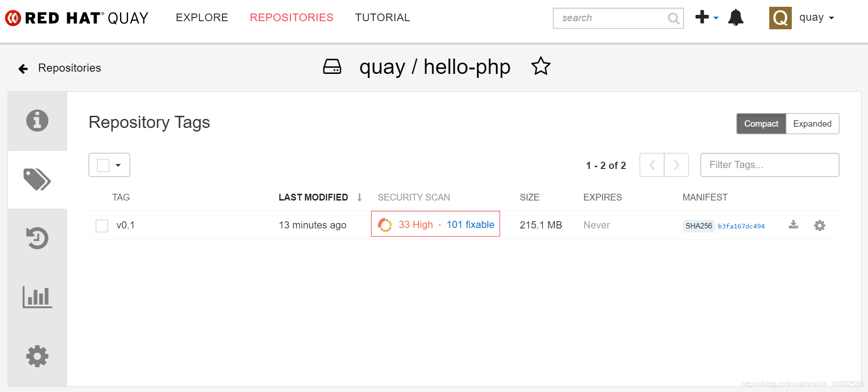
Task: Sort by SIZE column header
Action: (529, 197)
